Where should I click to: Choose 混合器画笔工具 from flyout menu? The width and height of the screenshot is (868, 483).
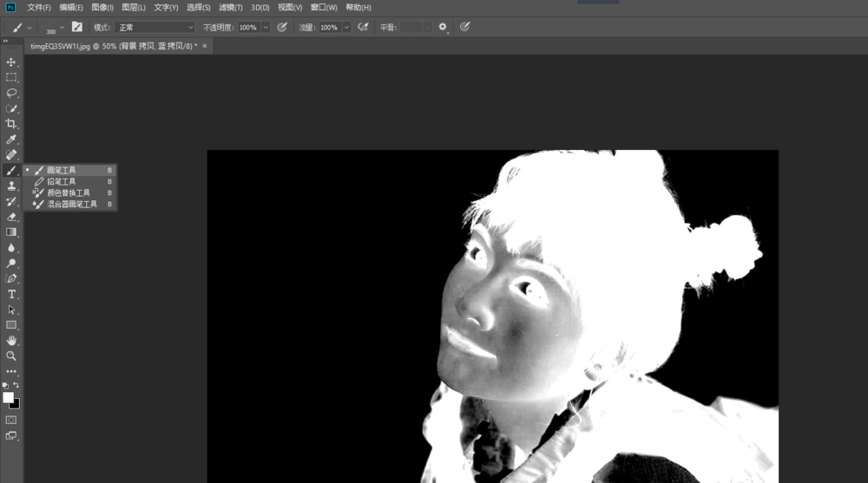coord(69,204)
